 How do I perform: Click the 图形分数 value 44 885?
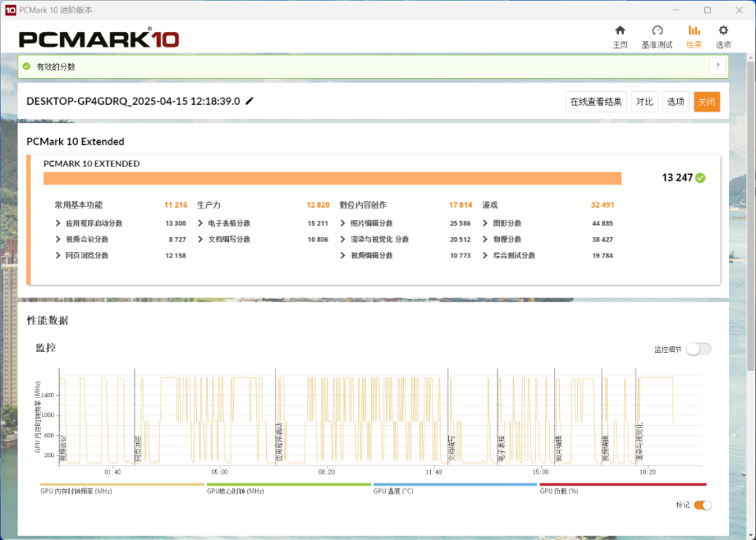[602, 224]
